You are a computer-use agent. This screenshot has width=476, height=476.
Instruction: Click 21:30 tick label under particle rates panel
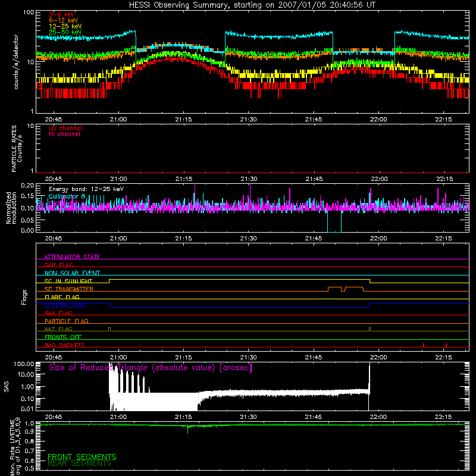click(x=249, y=179)
